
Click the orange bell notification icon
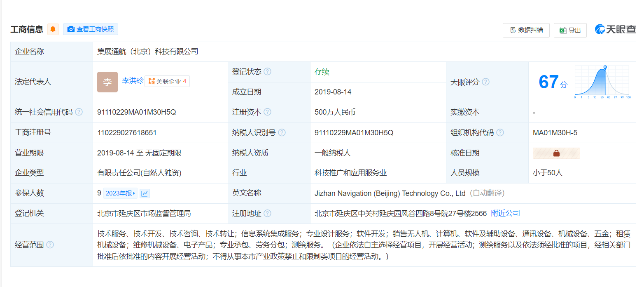[x=53, y=29]
